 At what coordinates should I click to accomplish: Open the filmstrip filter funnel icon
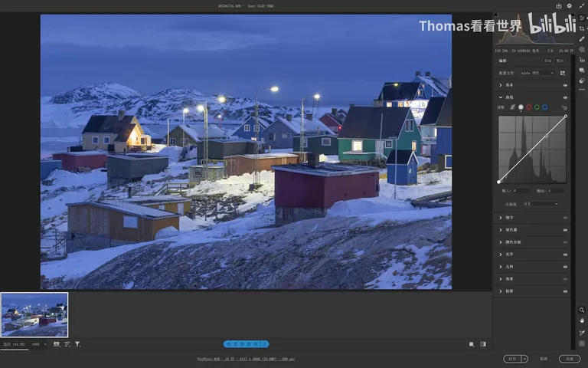77,344
